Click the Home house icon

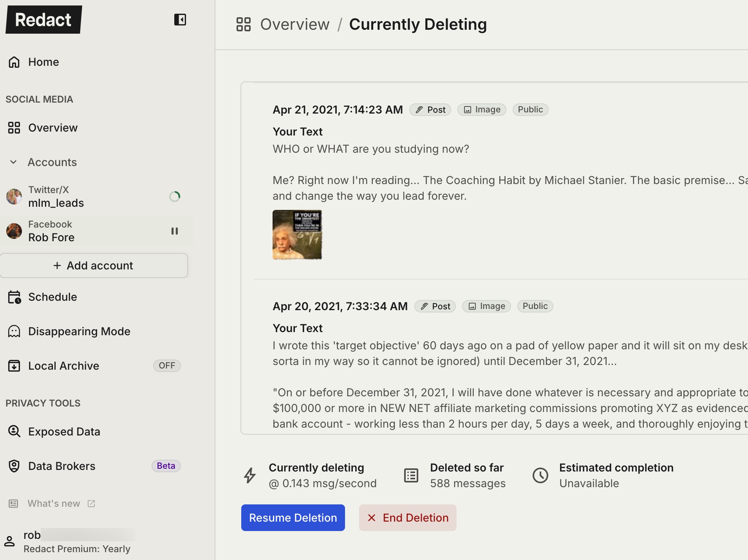(x=14, y=62)
